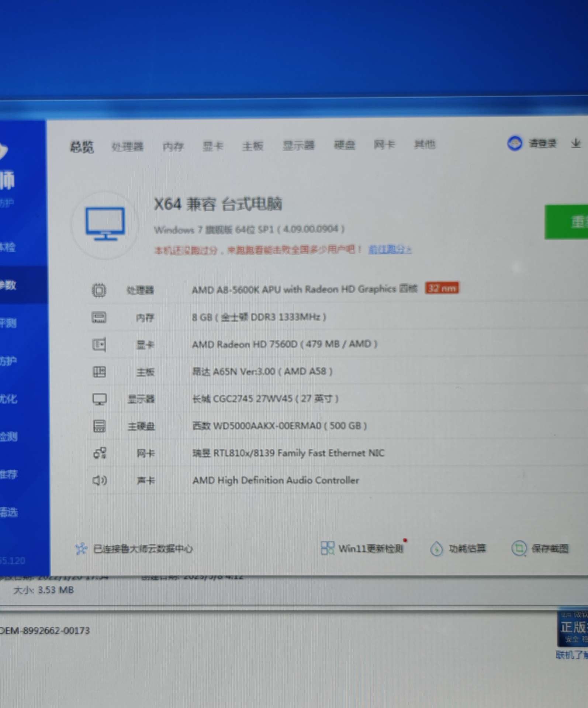Click the memory module icon
Screen dimensions: 588x708
pyautogui.click(x=99, y=317)
